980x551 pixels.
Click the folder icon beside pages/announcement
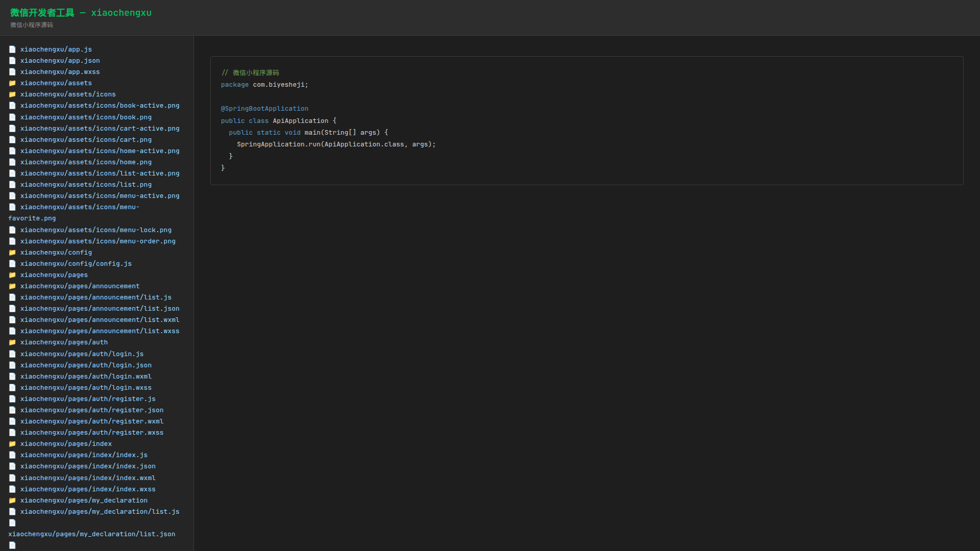(x=12, y=286)
